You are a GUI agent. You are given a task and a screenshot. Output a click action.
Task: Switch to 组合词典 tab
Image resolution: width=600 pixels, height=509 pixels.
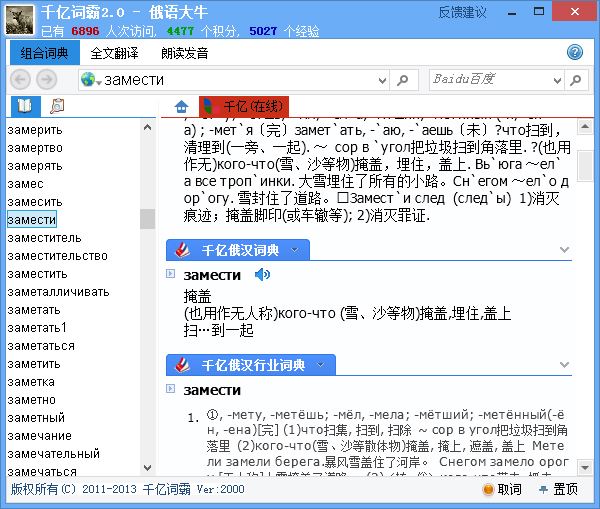point(45,53)
